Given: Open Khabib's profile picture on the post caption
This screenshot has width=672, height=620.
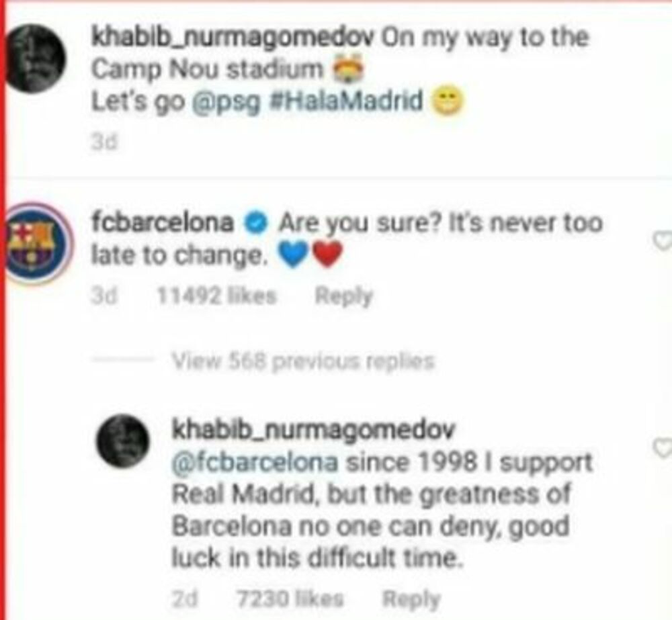Looking at the screenshot, I should point(36,58).
